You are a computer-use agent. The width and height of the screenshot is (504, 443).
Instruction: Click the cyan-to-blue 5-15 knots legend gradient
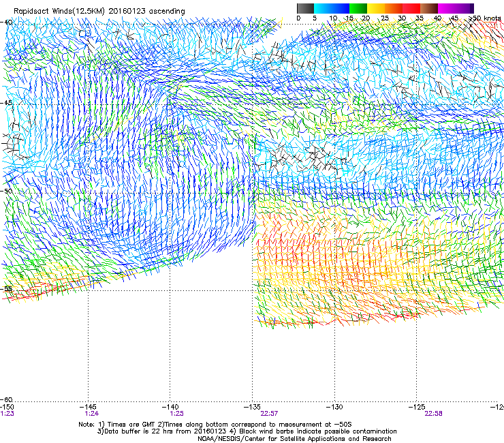(x=332, y=8)
